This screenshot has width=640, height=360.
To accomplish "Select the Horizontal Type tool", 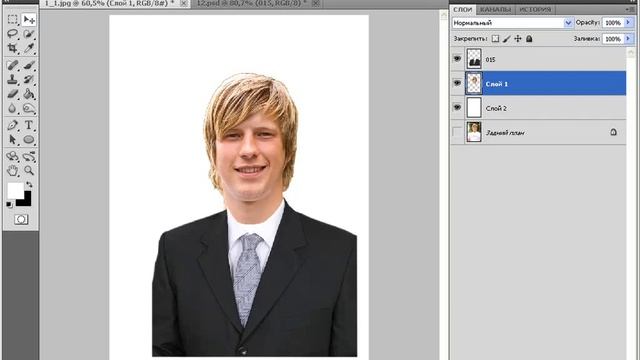I will (x=29, y=125).
